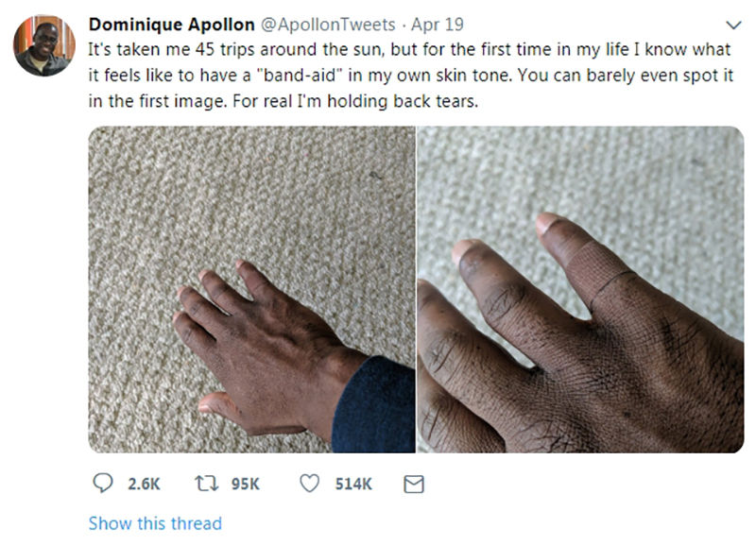
Task: Open the Show this thread link
Action: coord(155,523)
